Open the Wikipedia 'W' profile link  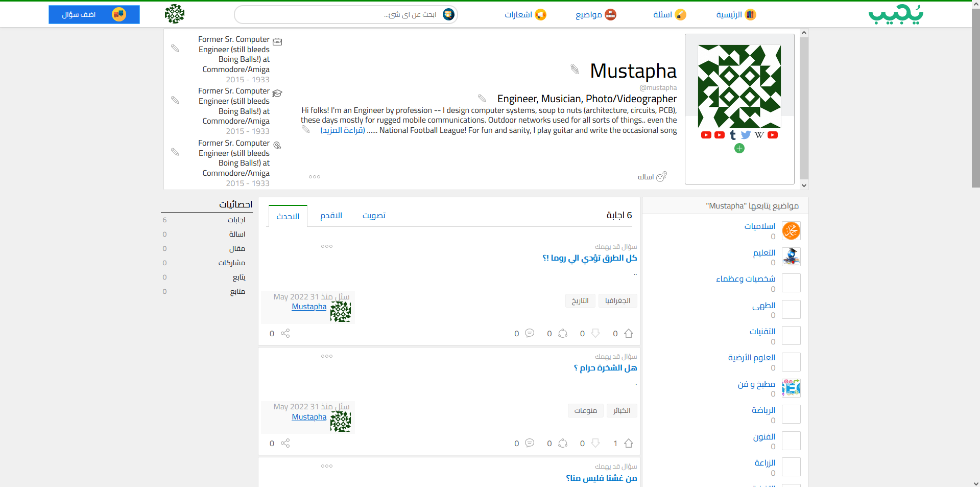coord(759,135)
